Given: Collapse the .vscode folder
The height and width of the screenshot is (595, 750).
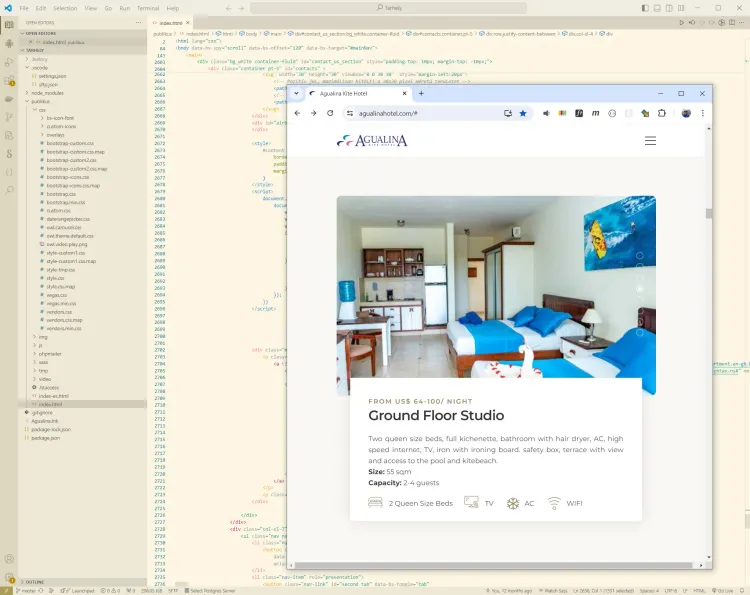Looking at the screenshot, I should (x=40, y=68).
